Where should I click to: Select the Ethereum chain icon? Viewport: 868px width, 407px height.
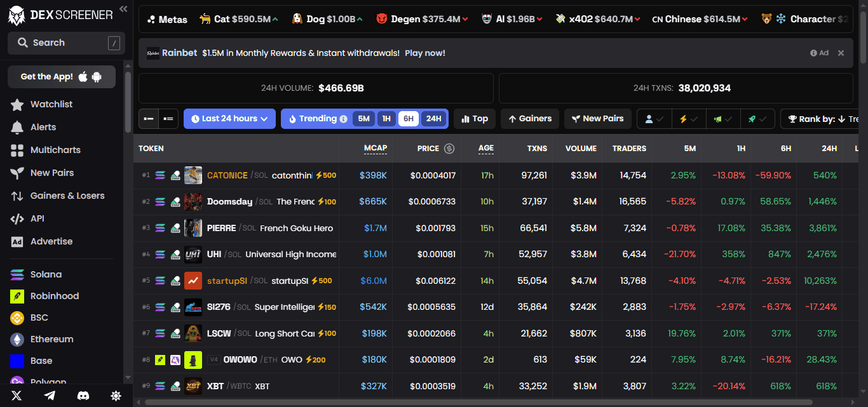(17, 339)
